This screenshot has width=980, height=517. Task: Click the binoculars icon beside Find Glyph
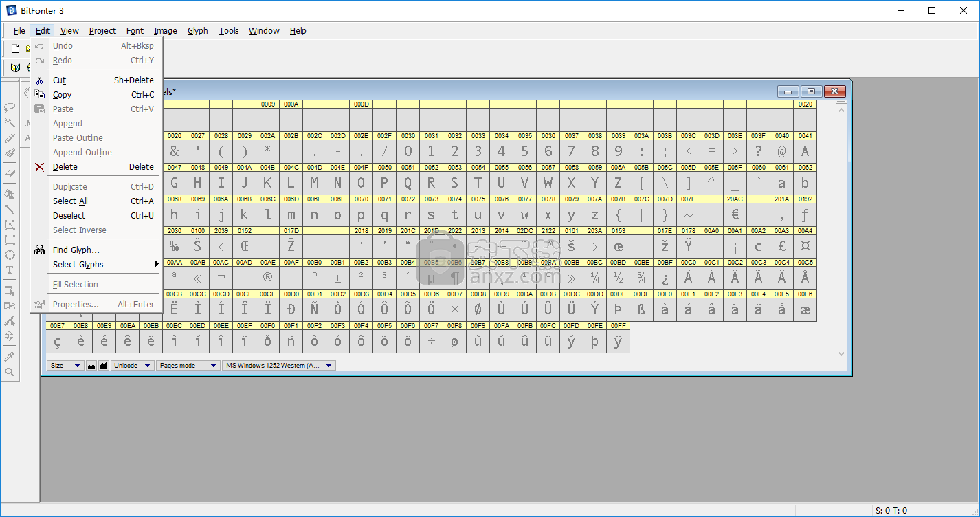coord(40,250)
